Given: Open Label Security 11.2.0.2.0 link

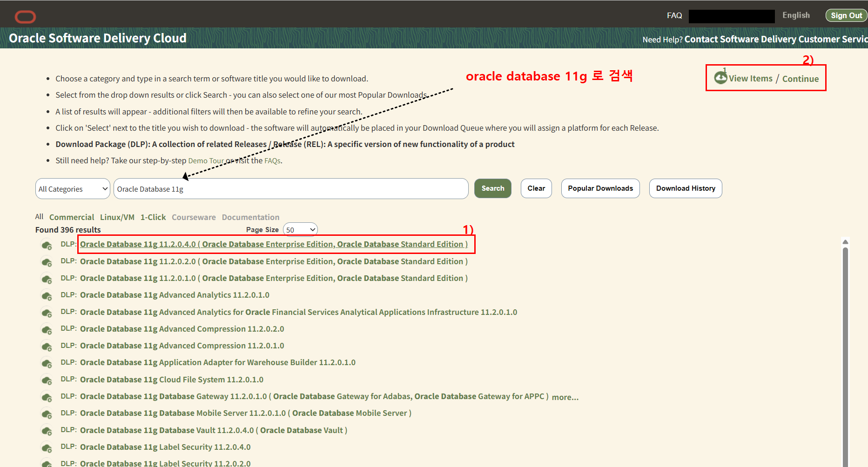Looking at the screenshot, I should tap(165, 463).
